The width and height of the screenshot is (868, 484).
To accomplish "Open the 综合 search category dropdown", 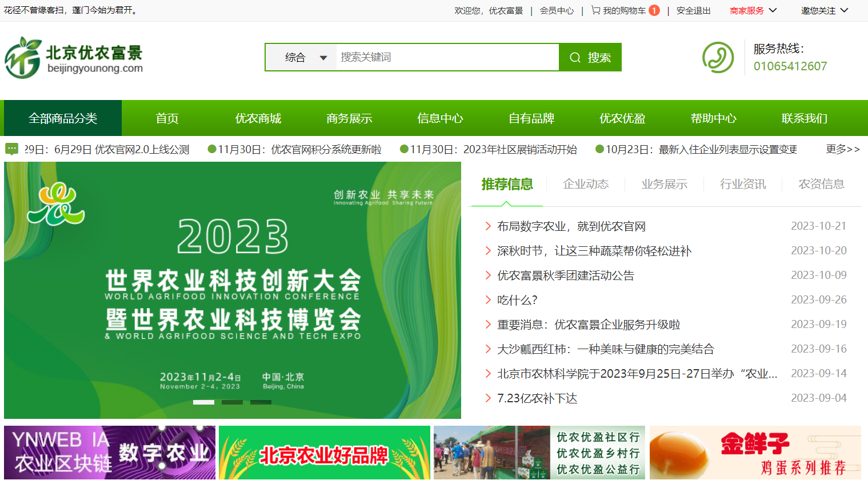I will pyautogui.click(x=305, y=58).
